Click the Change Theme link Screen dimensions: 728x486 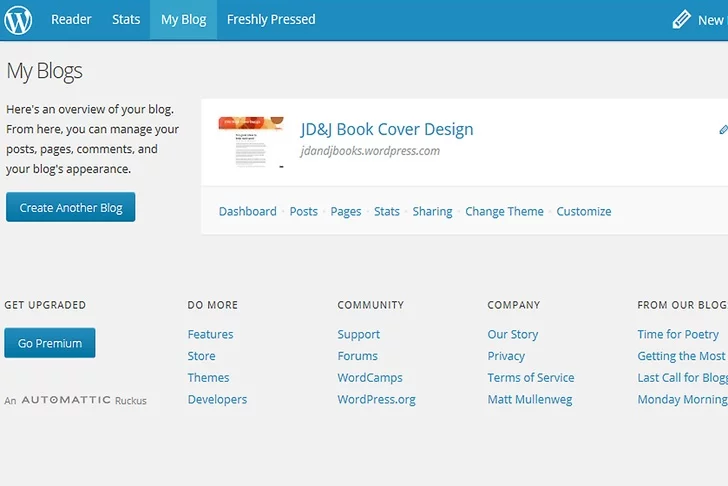pos(504,211)
